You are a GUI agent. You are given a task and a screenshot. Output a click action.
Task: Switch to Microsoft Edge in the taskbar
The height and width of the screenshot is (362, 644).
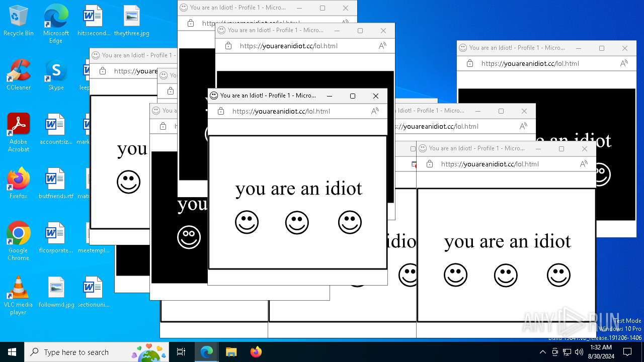207,352
